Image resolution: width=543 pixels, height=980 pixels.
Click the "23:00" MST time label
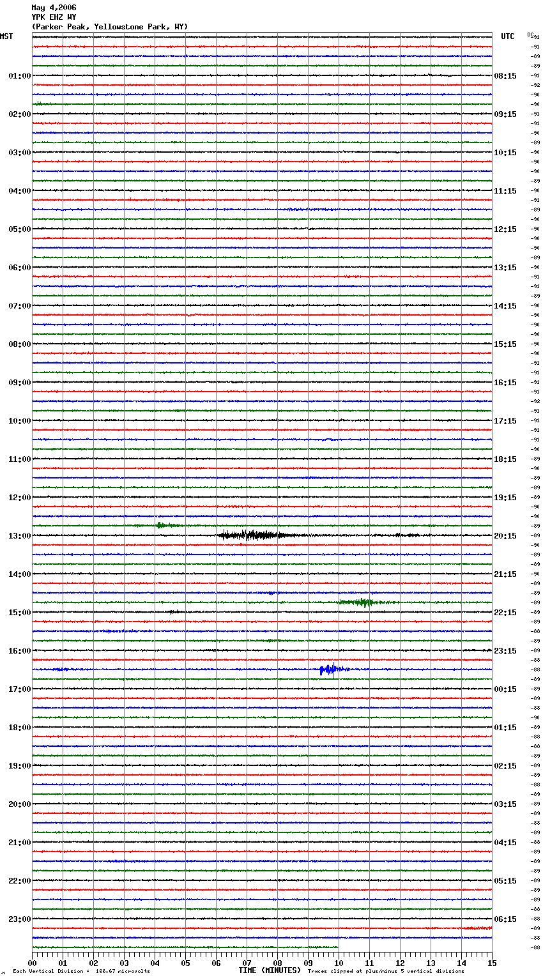pyautogui.click(x=20, y=919)
